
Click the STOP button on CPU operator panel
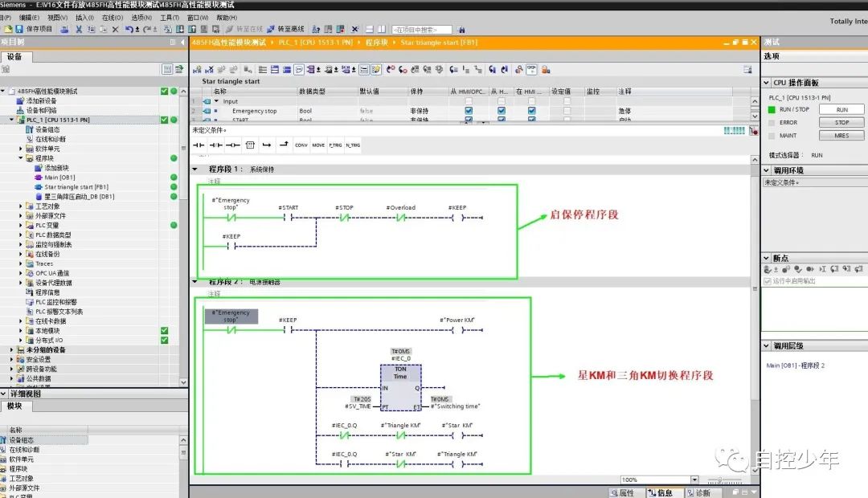(x=841, y=122)
